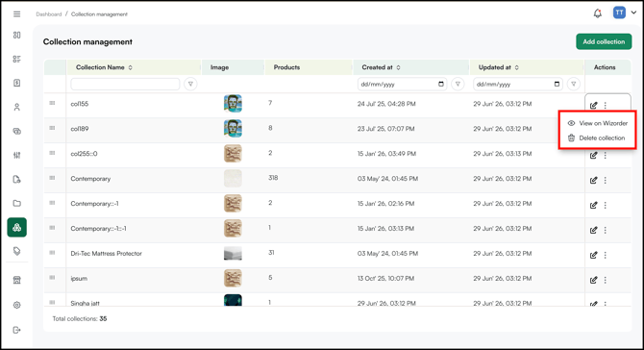Screen dimensions: 644x350
Task: Open the invoice icon in sidebar
Action: [x=17, y=83]
